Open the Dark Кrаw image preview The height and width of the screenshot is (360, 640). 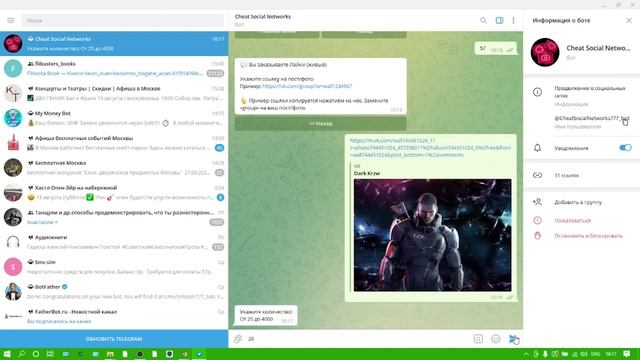coord(432,235)
